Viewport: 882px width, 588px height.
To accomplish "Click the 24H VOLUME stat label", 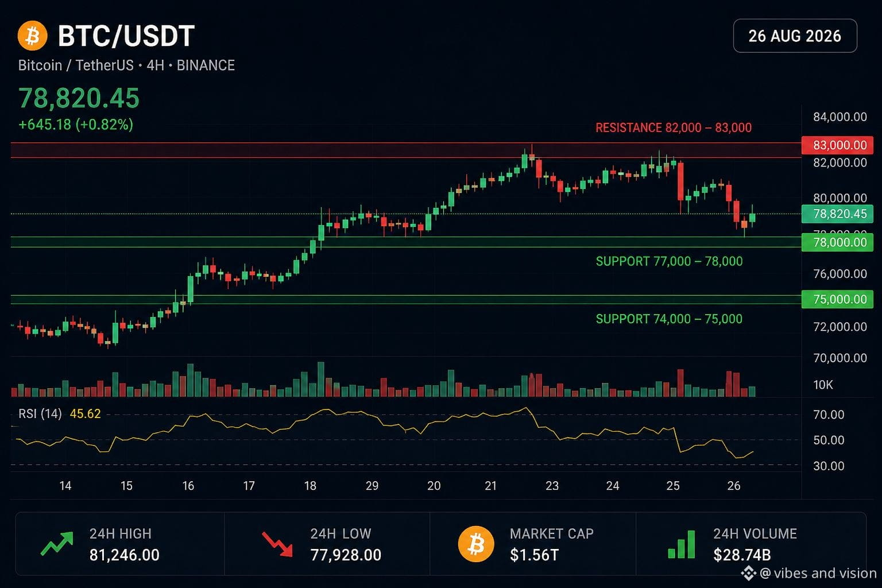I will coord(755,534).
